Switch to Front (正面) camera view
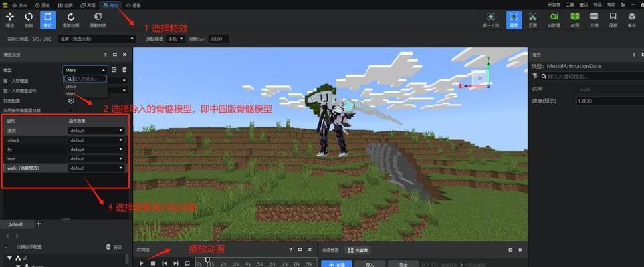The width and height of the screenshot is (644, 267). 533,19
